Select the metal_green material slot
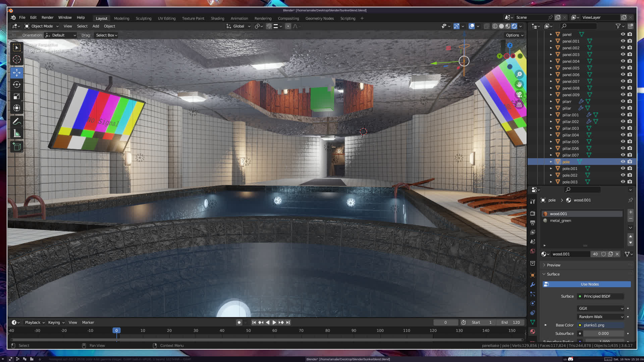 click(560, 221)
